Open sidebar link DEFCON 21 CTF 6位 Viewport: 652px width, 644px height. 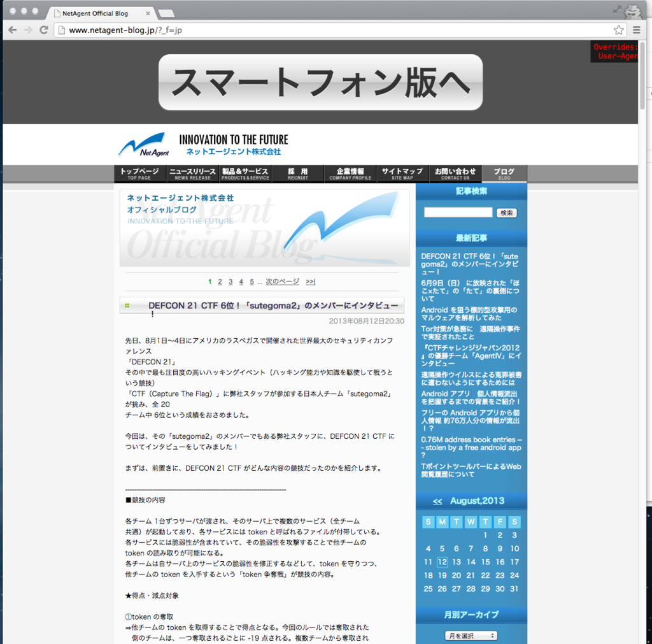[470, 264]
